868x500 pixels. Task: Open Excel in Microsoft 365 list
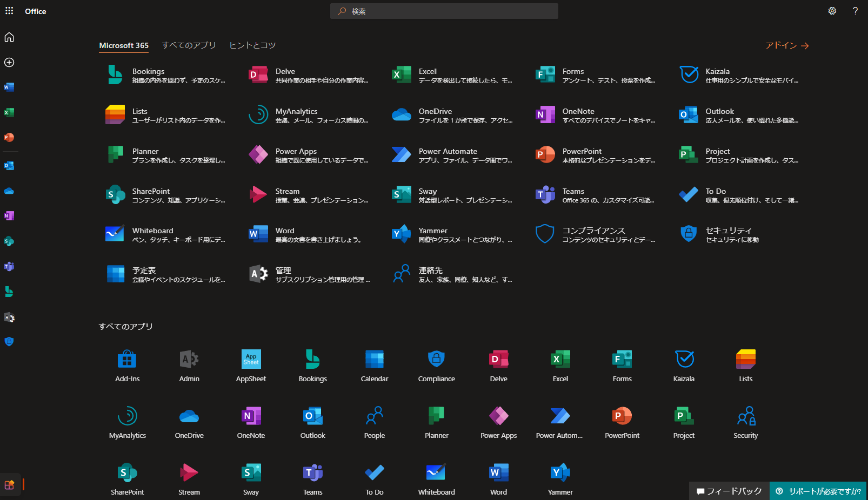(x=452, y=75)
